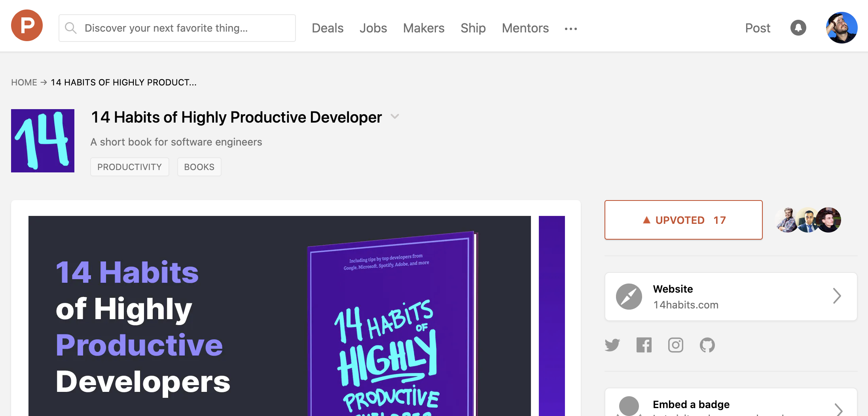
Task: Open the GitHub icon
Action: [x=707, y=345]
